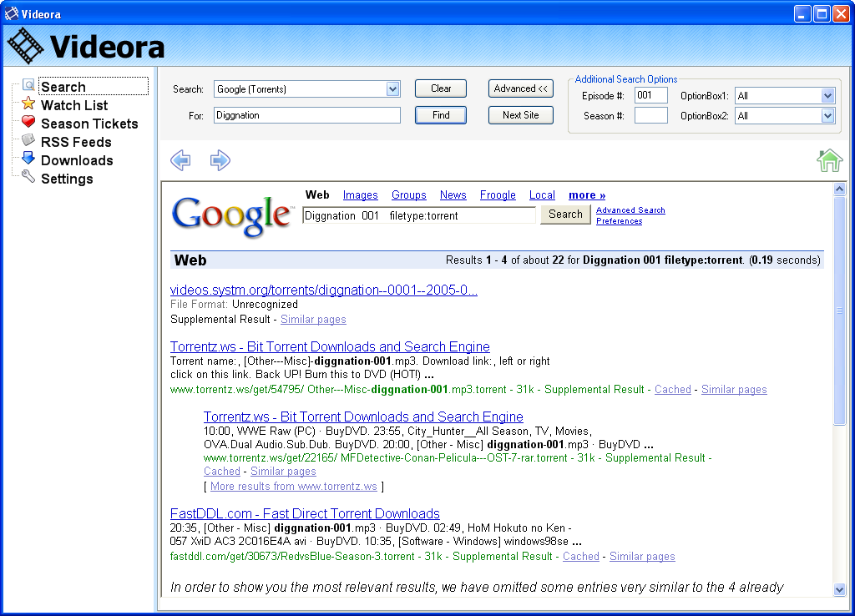Expand the Google (Torrents) search engine dropdown

[392, 88]
